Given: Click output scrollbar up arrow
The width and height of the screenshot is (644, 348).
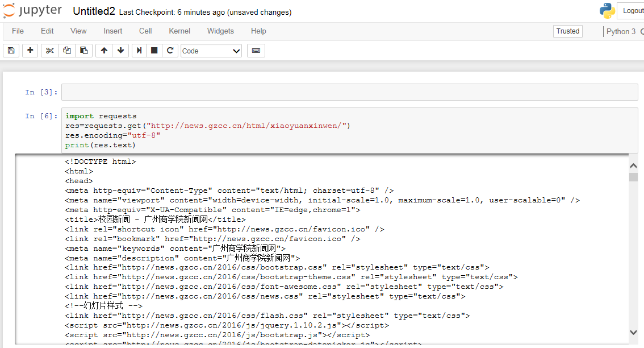Looking at the screenshot, I should click(x=633, y=165).
